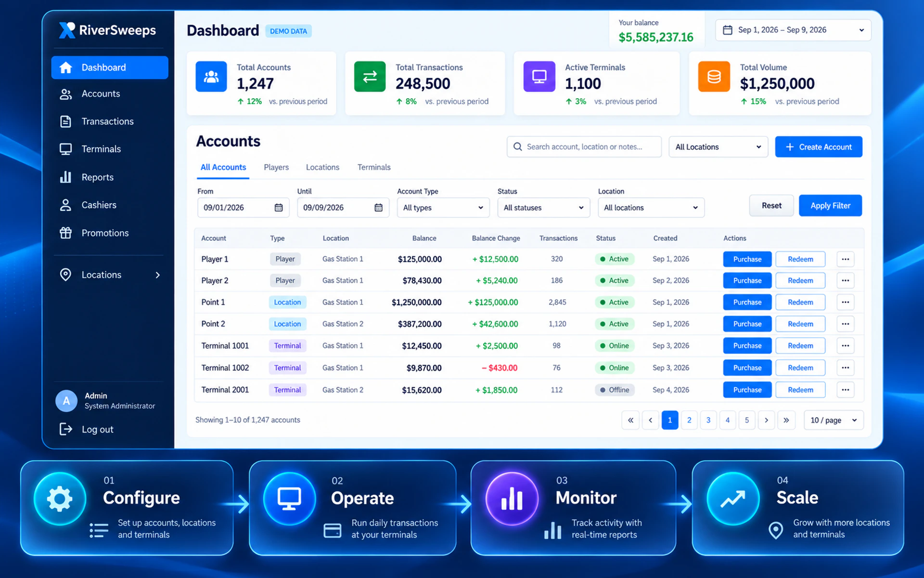Click the Log out icon
Viewport: 924px width, 578px height.
pyautogui.click(x=65, y=429)
